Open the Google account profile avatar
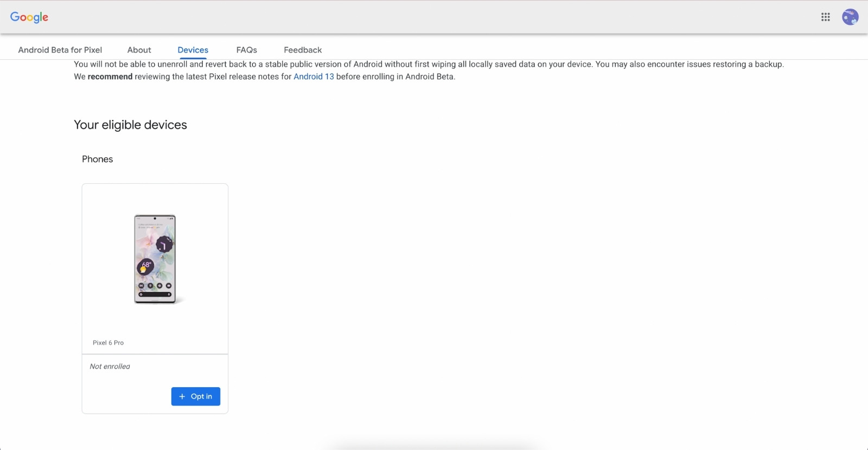Image resolution: width=868 pixels, height=450 pixels. (x=850, y=17)
